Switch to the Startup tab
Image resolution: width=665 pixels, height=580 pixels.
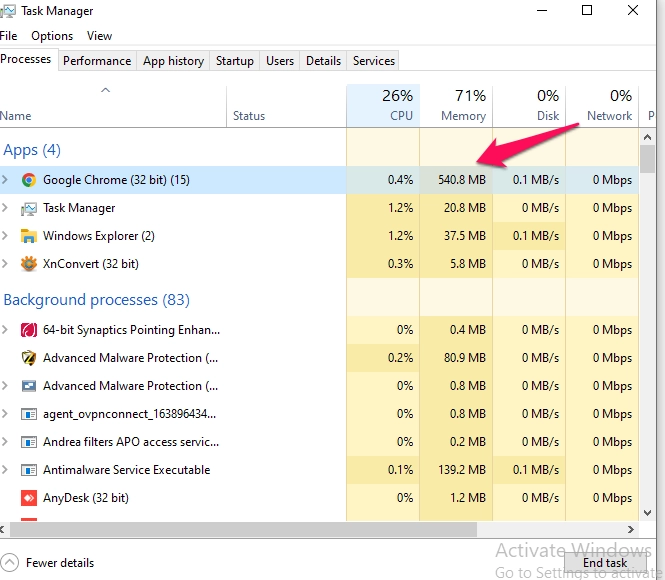tap(235, 61)
